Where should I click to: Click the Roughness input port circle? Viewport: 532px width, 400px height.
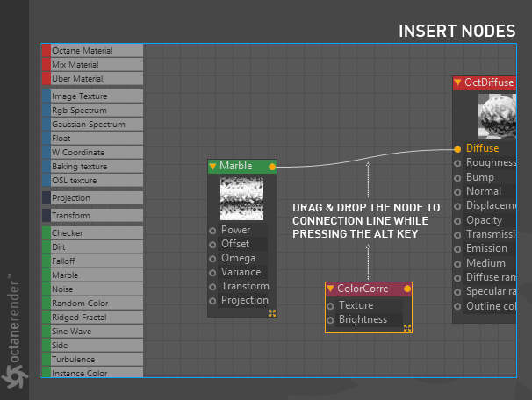click(x=457, y=163)
